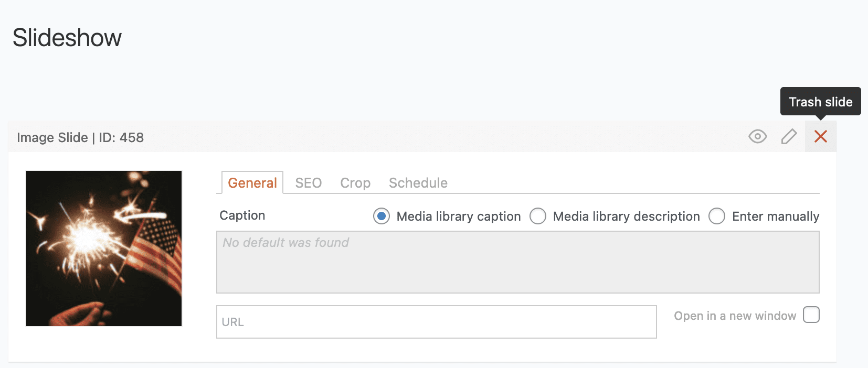Click the 'Caption' field label

(x=242, y=215)
